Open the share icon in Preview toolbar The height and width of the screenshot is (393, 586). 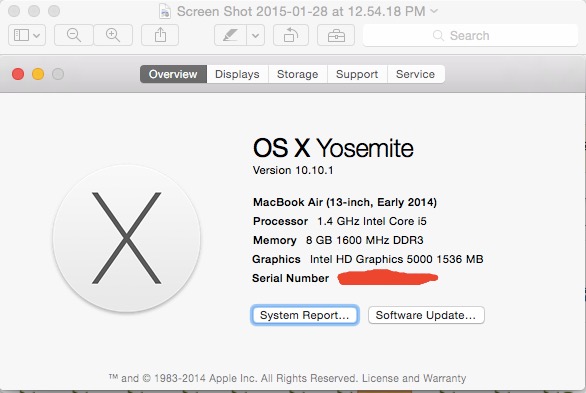pyautogui.click(x=160, y=35)
